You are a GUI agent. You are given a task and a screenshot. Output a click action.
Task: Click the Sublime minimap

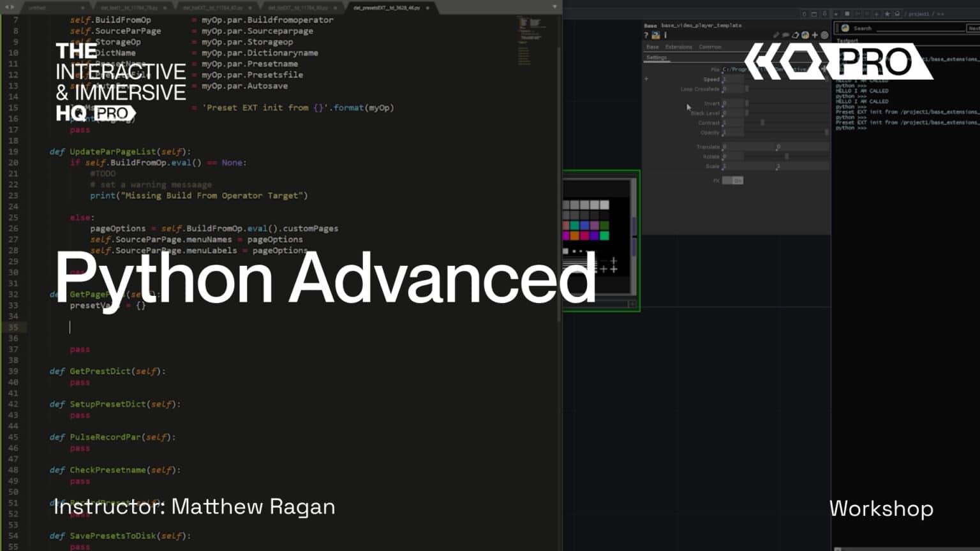tap(531, 41)
